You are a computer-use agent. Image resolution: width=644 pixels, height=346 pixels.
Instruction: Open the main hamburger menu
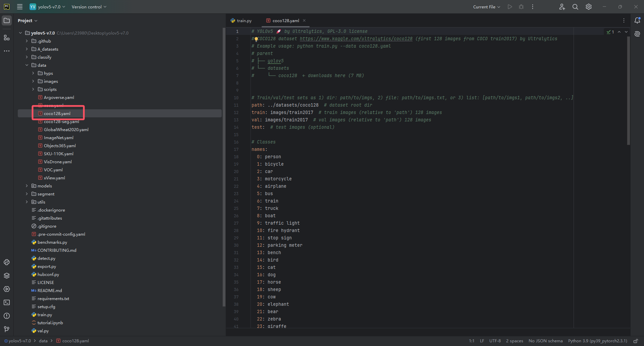point(20,7)
